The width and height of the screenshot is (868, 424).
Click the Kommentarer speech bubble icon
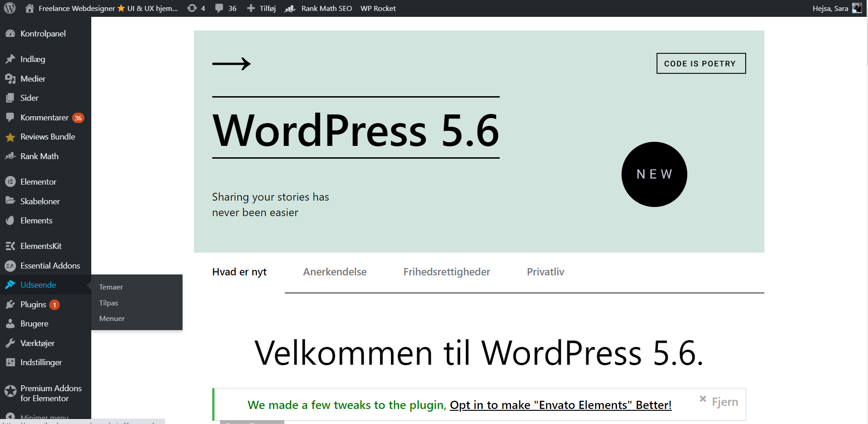click(x=10, y=118)
